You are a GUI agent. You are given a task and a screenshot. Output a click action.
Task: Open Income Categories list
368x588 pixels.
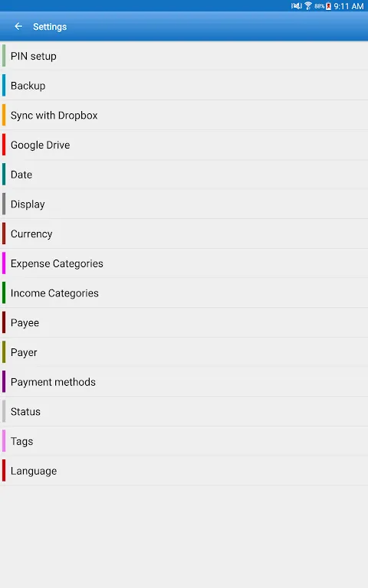click(x=184, y=292)
